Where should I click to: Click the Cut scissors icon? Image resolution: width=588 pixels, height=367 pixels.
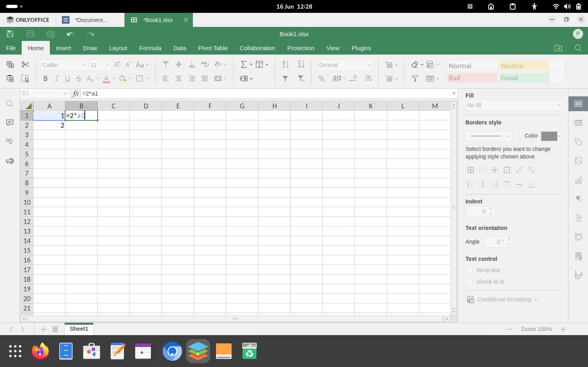(25, 64)
